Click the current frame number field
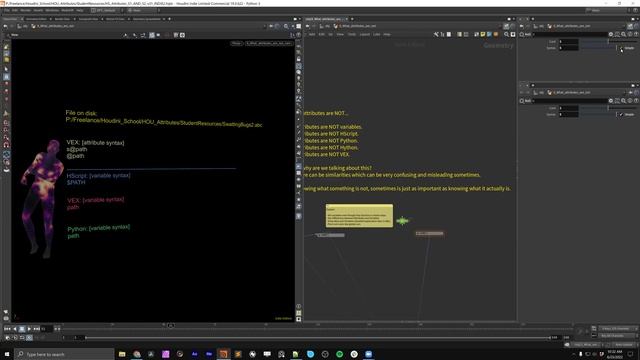The height and width of the screenshot is (360, 640). coord(46,329)
